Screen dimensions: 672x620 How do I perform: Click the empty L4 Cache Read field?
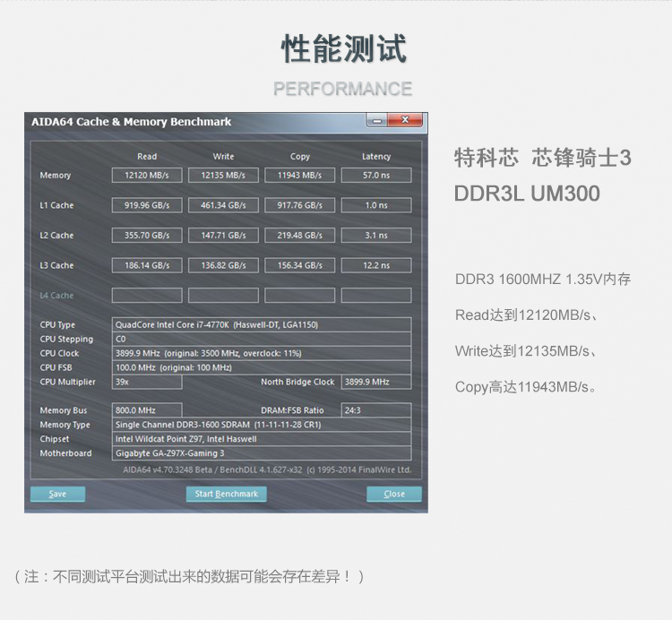(x=147, y=296)
